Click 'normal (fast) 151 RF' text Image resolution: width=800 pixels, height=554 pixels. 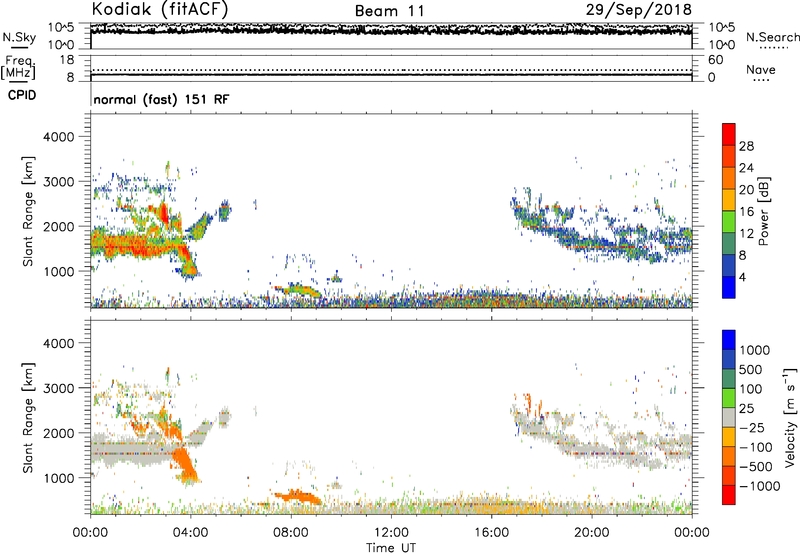161,99
